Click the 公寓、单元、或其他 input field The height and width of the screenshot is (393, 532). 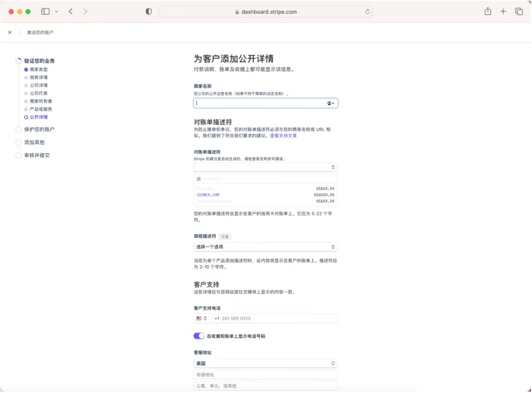click(266, 386)
